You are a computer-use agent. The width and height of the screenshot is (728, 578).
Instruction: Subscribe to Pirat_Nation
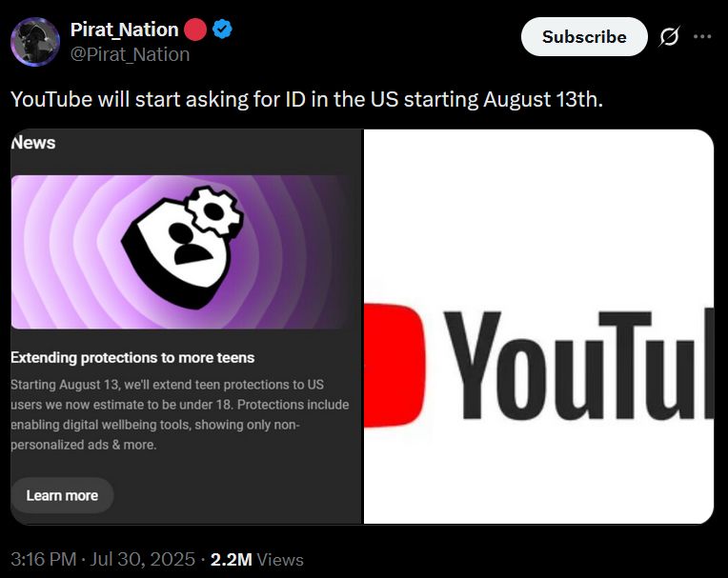click(584, 36)
